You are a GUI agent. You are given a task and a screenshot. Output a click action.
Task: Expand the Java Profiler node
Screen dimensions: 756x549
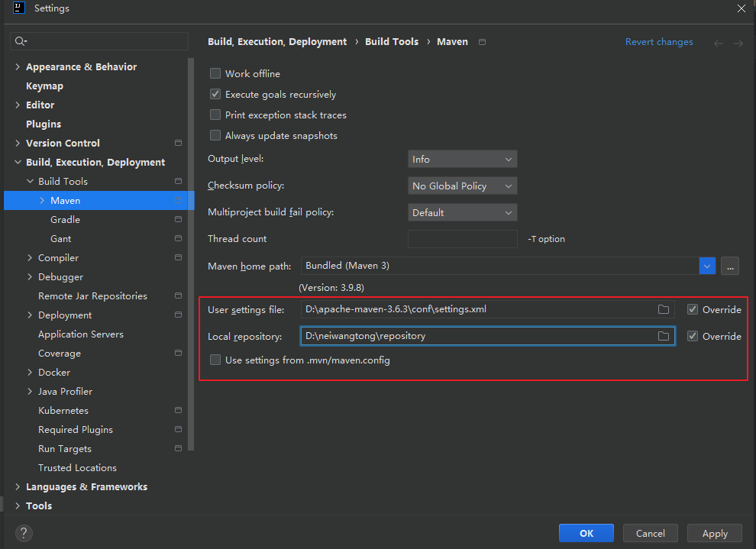point(30,392)
